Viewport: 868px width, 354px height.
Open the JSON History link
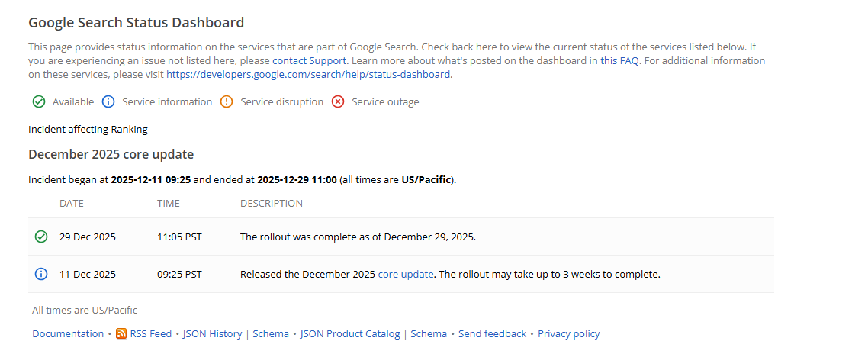212,333
